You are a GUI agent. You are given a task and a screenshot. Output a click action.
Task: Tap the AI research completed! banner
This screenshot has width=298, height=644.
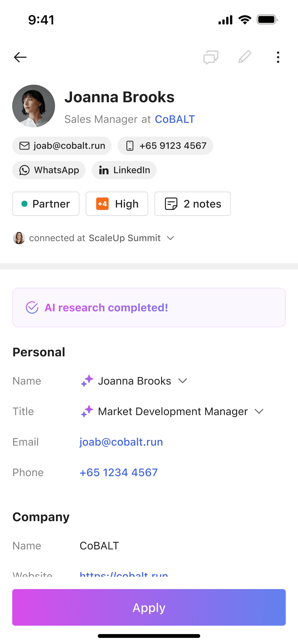coord(149,308)
